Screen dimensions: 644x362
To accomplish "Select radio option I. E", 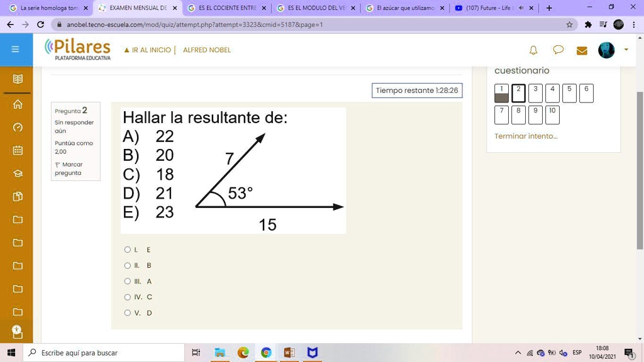I will 127,250.
